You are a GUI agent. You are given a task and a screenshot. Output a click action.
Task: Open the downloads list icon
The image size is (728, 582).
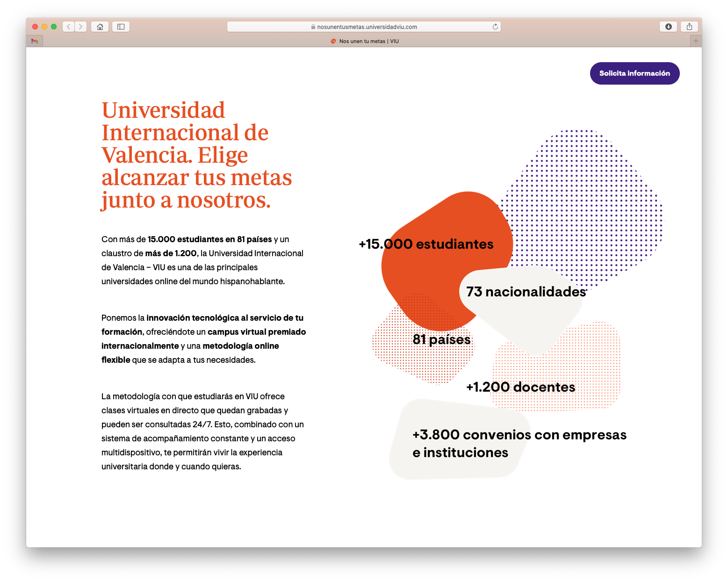[x=668, y=27]
